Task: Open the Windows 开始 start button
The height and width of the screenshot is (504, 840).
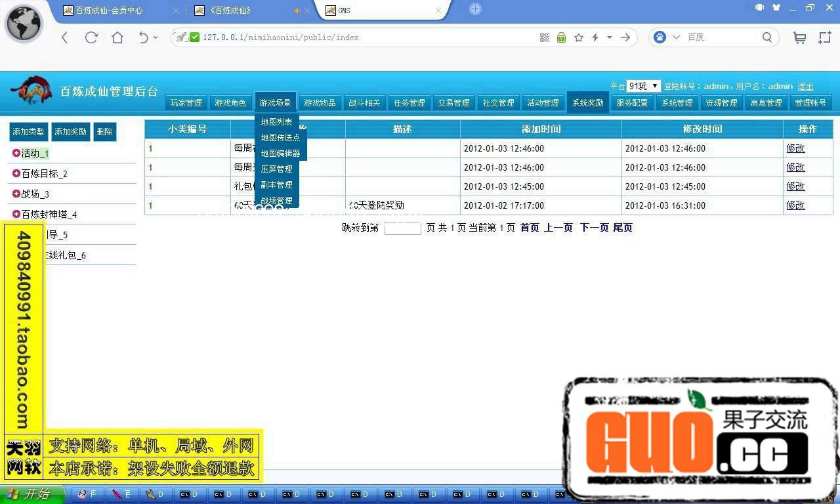Action: coord(31,494)
